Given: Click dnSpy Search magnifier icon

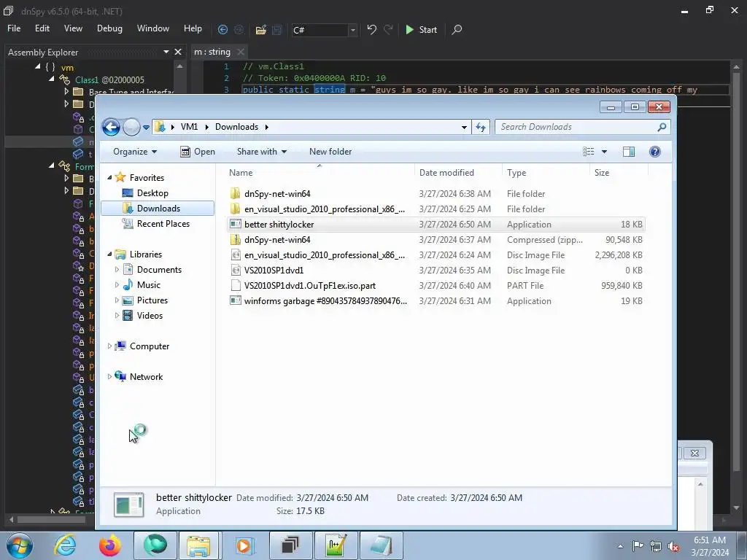Looking at the screenshot, I should coord(457,29).
